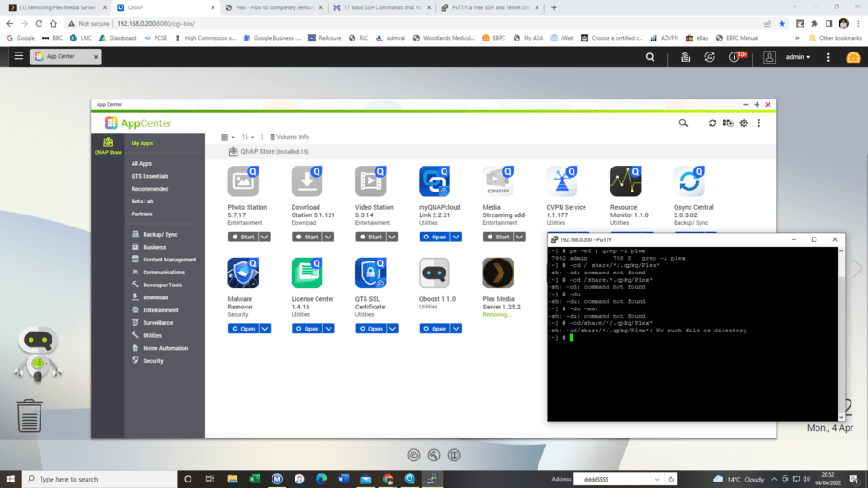Open the app sort order dropdown

coord(248,137)
